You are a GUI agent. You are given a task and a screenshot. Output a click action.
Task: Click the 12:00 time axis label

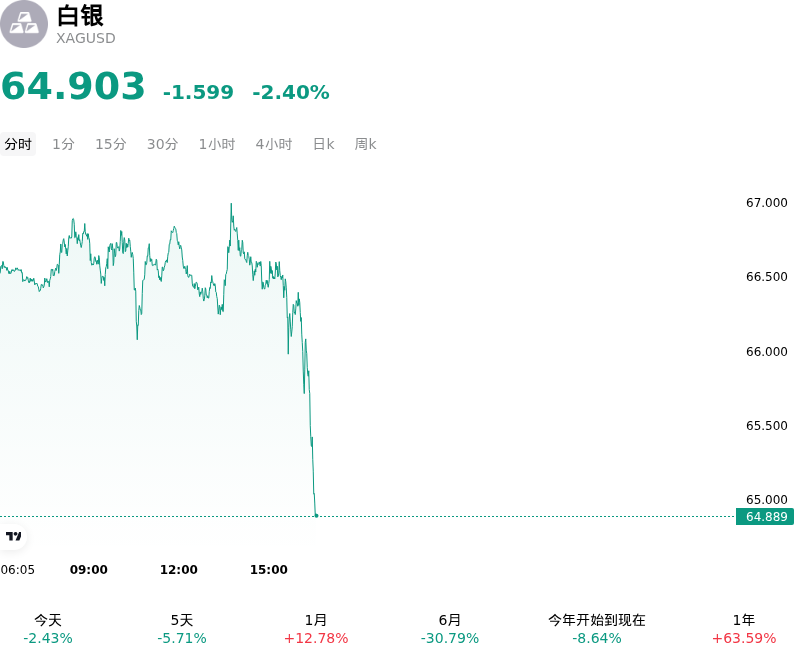point(179,569)
